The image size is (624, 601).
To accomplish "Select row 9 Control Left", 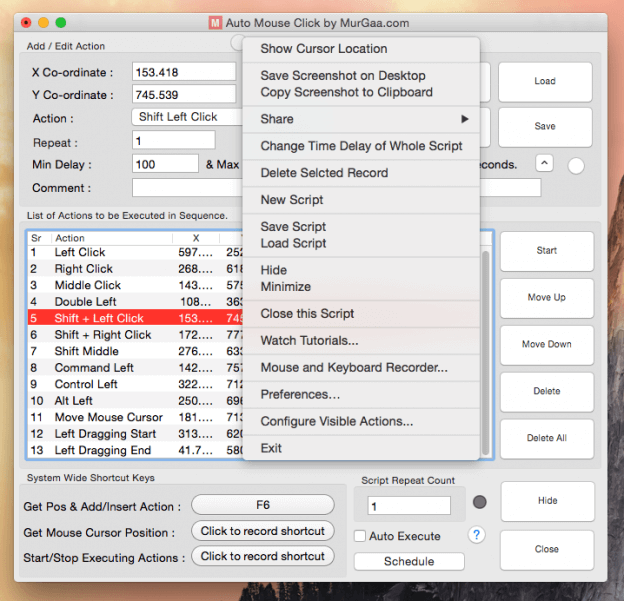I will point(135,384).
